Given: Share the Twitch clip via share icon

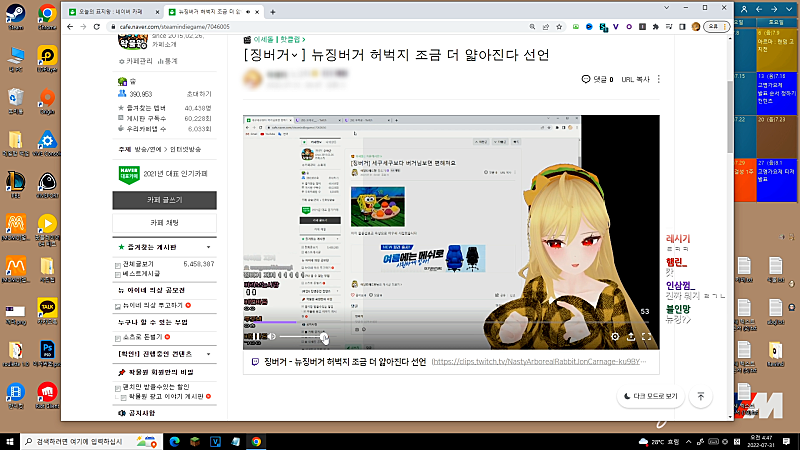Looking at the screenshot, I should point(631,337).
